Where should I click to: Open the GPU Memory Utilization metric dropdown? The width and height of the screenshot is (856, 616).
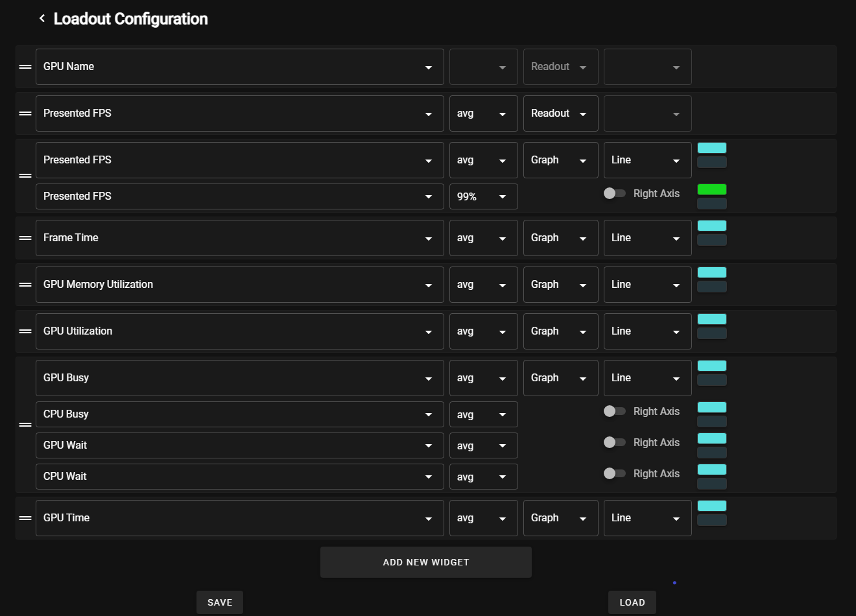pyautogui.click(x=240, y=285)
